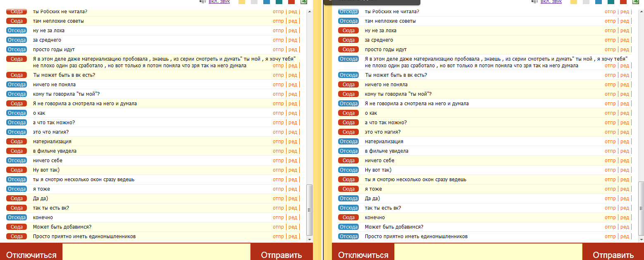Image resolution: width=644 pixels, height=260 pixels.
Task: Click 'вкл. звук' link in the left chat
Action: coord(219,2)
